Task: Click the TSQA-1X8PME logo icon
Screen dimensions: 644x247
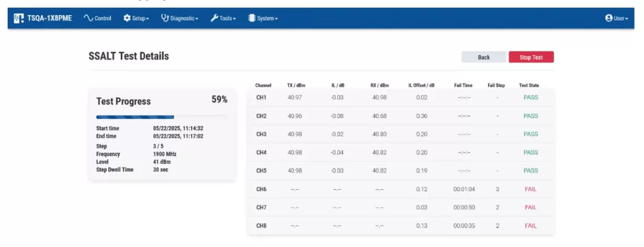Action: tap(18, 18)
